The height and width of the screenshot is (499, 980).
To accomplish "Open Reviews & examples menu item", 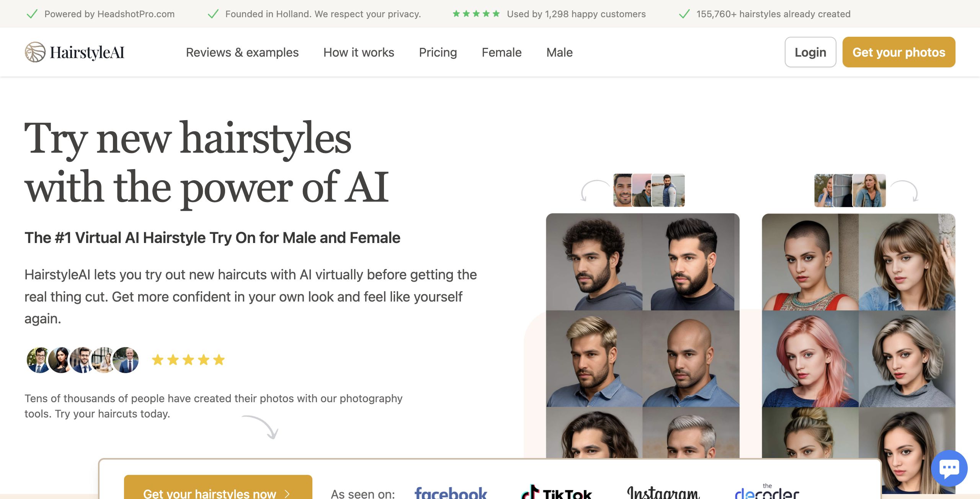I will coord(242,52).
